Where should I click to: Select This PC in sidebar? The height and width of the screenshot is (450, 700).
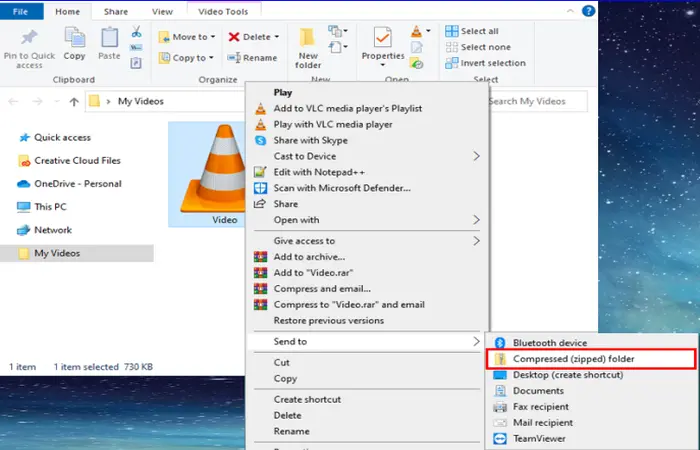pos(42,207)
